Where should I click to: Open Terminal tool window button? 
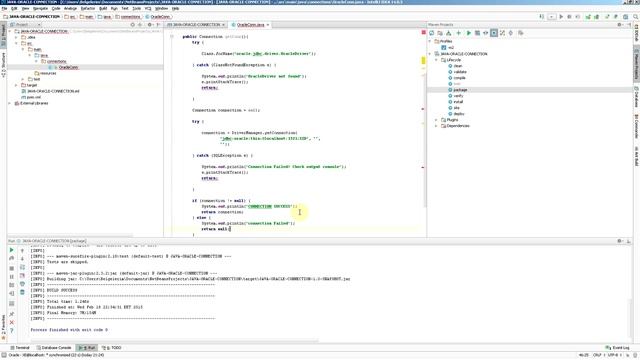[x=20, y=348]
